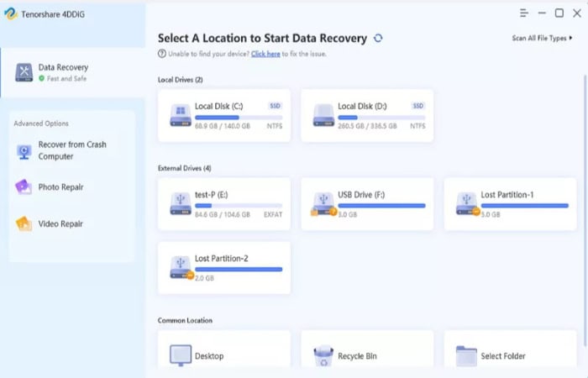The width and height of the screenshot is (588, 378).
Task: Click the size text under Lost Partition-1
Action: click(x=491, y=214)
